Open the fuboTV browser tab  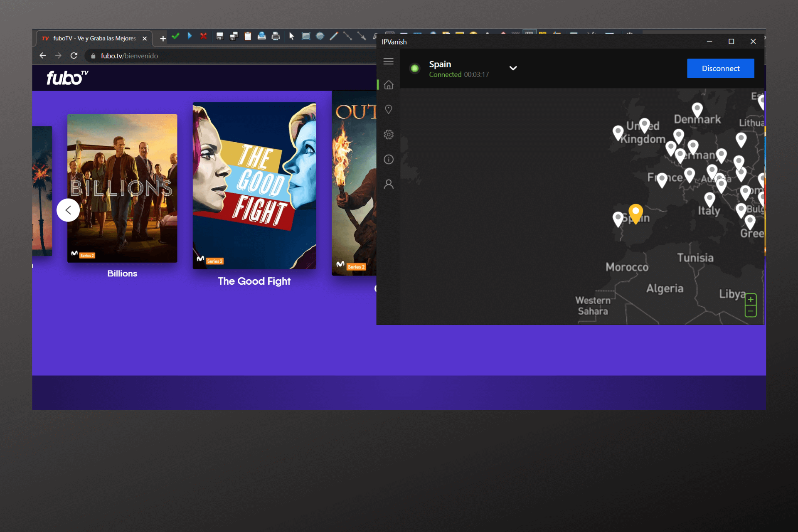(94, 38)
